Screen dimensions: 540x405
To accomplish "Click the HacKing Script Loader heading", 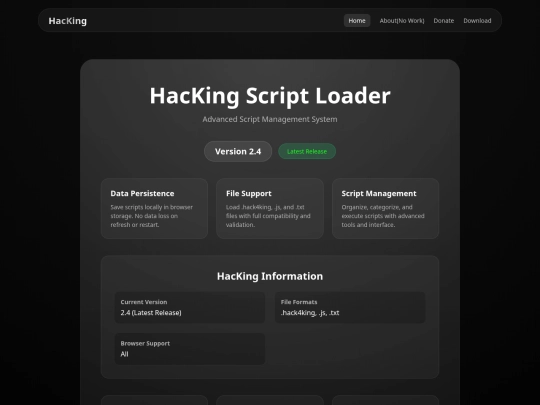I will click(270, 96).
